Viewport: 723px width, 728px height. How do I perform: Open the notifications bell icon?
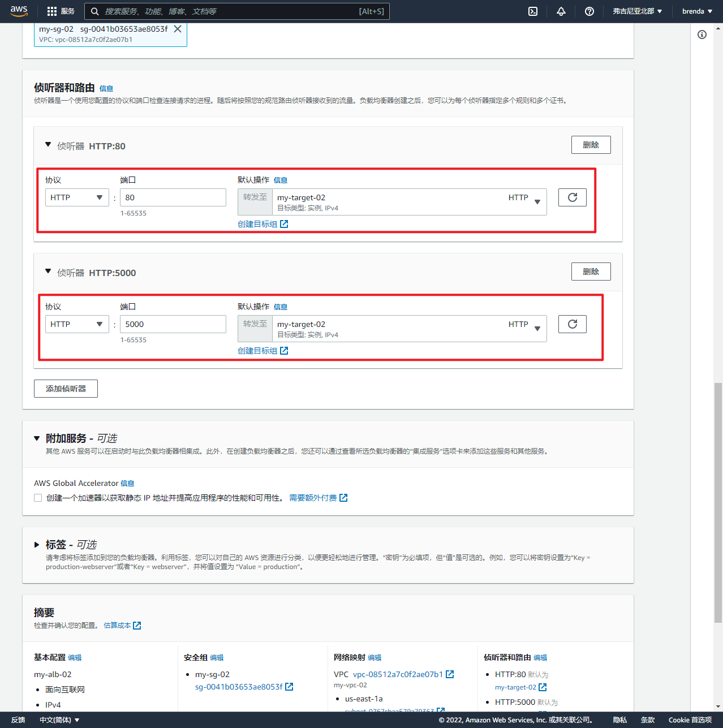pyautogui.click(x=561, y=11)
